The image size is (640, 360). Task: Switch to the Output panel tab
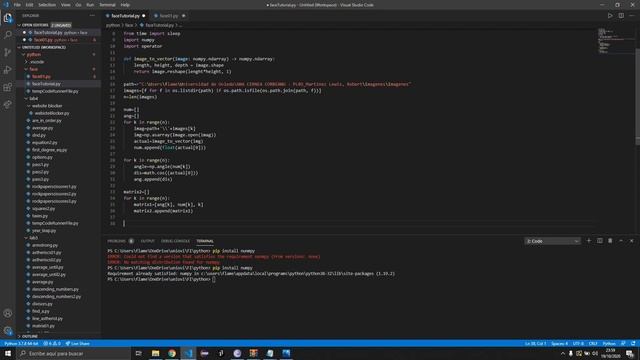point(147,241)
